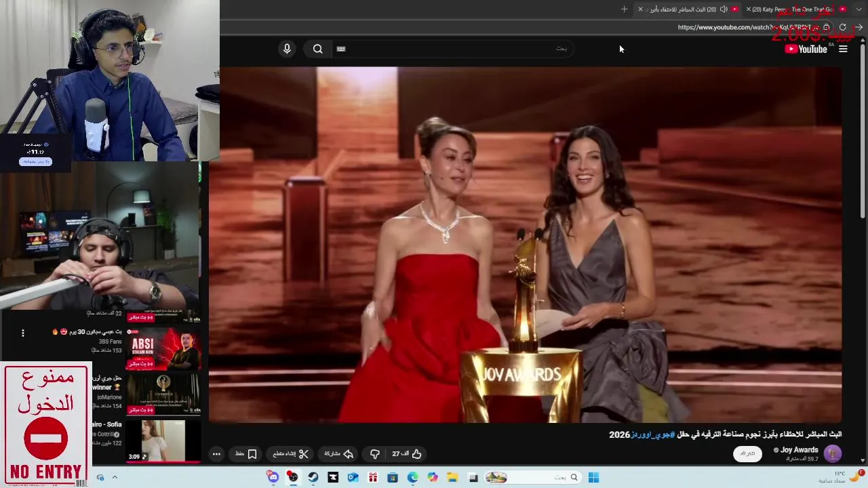Open the tab list dropdown chevron
Screen dimensions: 868x488
(x=860, y=9)
